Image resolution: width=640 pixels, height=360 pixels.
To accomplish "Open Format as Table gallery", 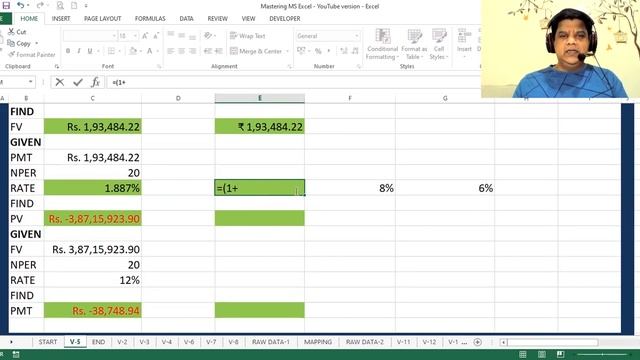I will click(x=413, y=44).
